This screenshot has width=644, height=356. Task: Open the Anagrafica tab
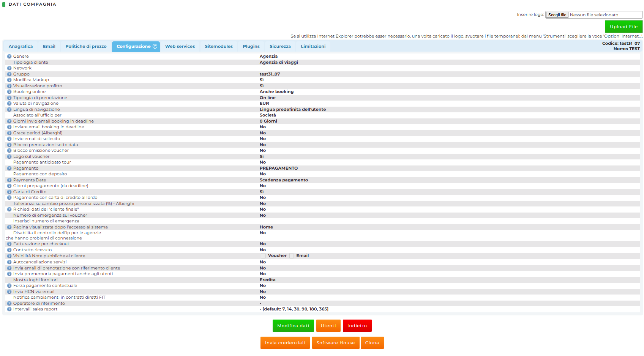[21, 47]
